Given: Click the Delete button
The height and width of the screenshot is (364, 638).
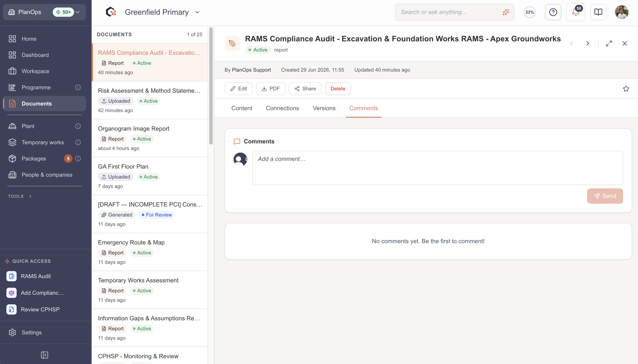Looking at the screenshot, I should coord(338,89).
